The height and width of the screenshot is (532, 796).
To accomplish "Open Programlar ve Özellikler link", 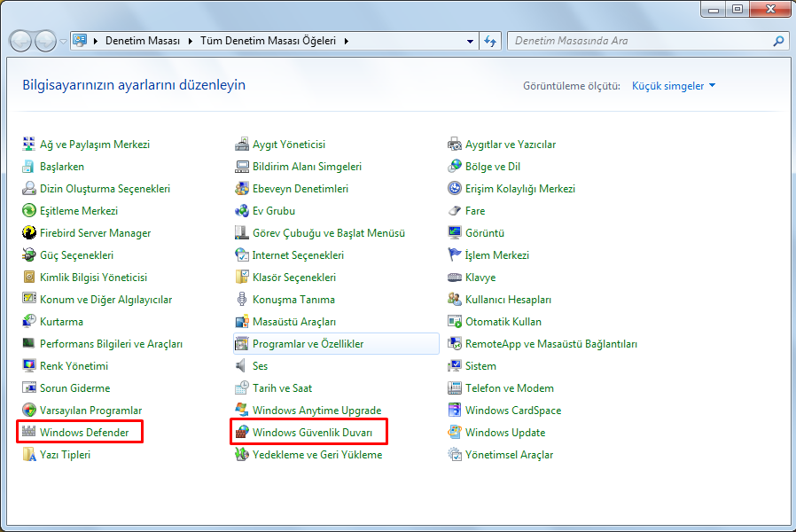I will click(308, 344).
